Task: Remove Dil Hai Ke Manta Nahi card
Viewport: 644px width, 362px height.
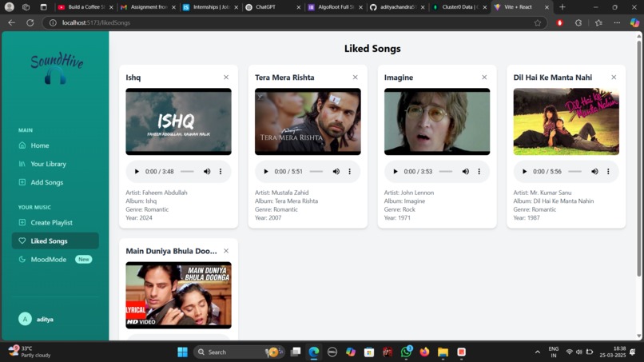Action: [614, 78]
